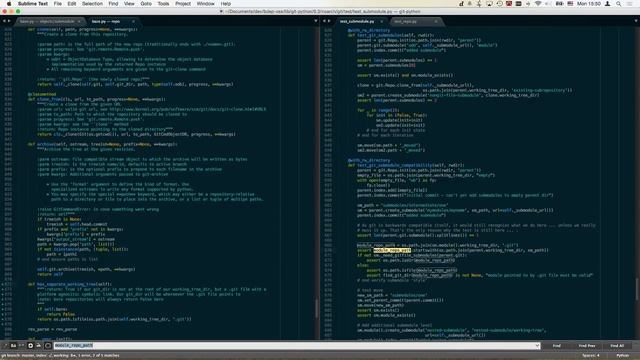Viewport: 640px width, 360px height.
Task: Open the Apple menu
Action: [x=9, y=4]
